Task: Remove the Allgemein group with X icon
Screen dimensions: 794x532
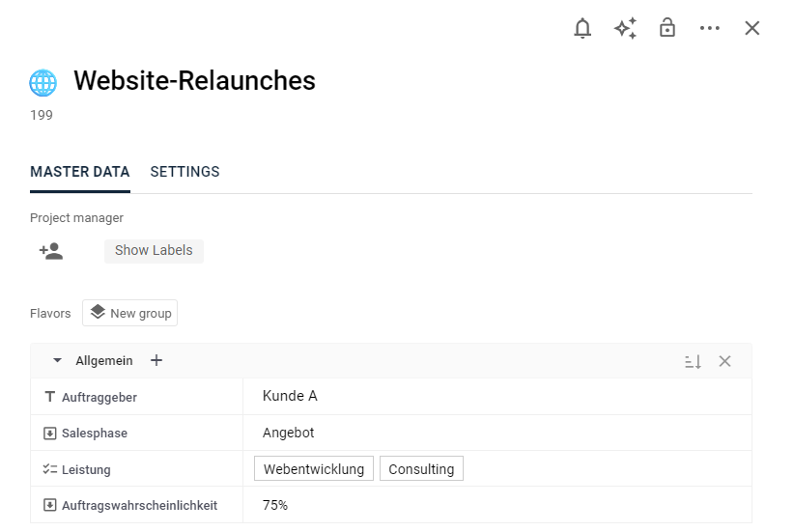Action: point(724,361)
